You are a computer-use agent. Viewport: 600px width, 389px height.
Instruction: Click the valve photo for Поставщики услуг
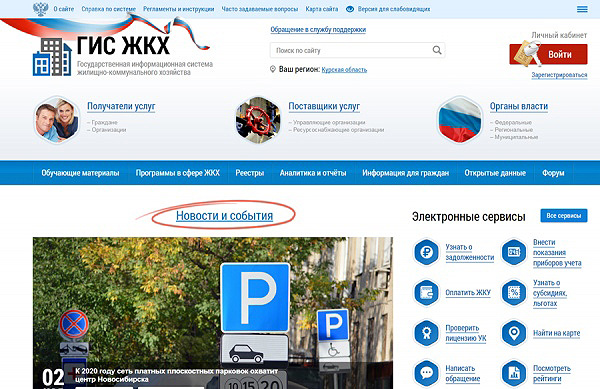258,120
